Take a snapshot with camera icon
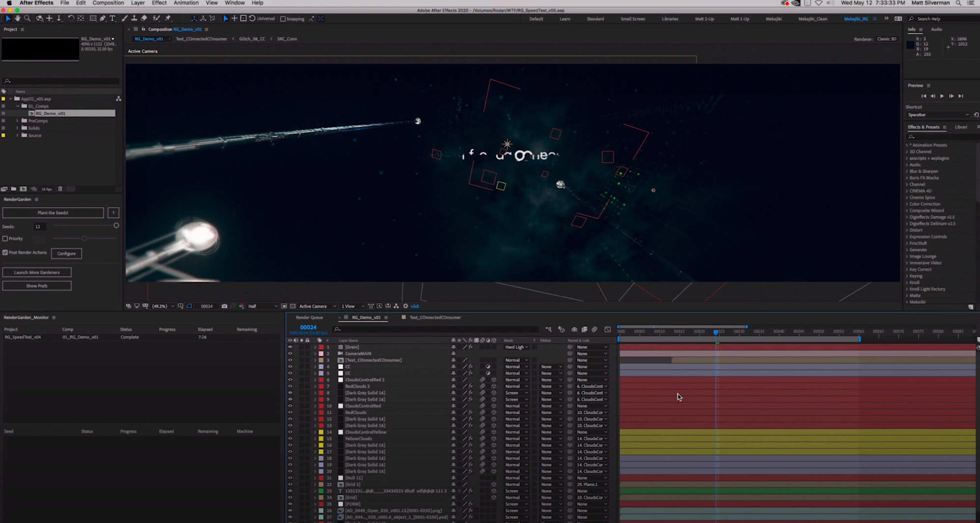980x523 pixels. coord(224,306)
